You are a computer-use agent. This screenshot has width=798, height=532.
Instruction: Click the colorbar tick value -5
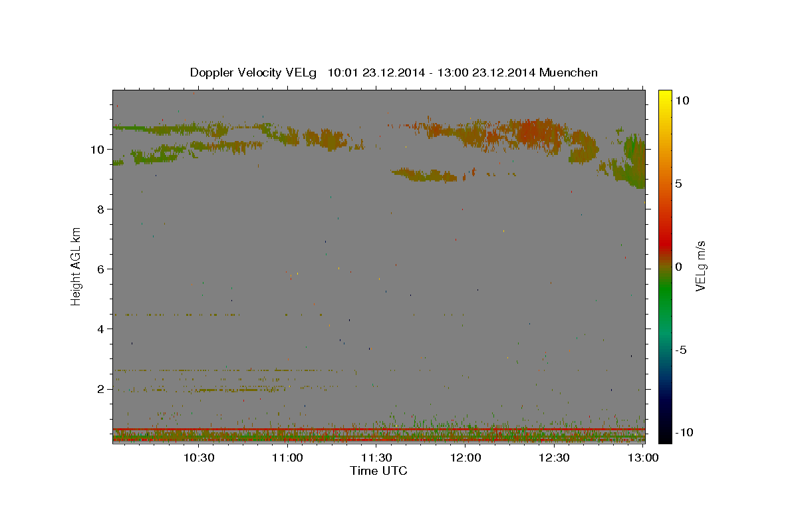tap(680, 349)
